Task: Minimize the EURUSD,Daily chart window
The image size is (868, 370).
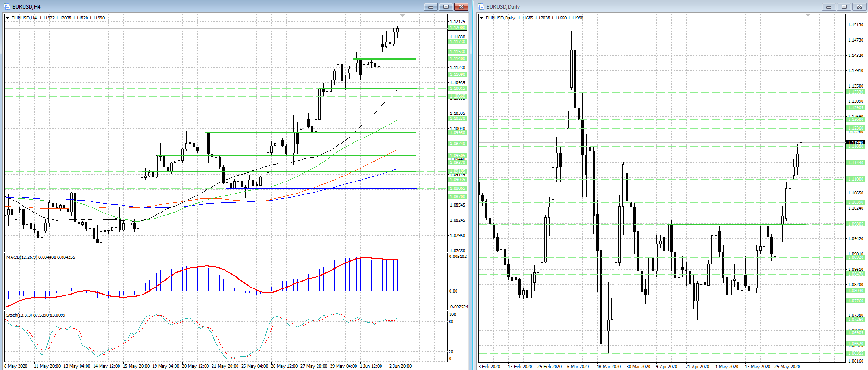Action: pos(829,6)
